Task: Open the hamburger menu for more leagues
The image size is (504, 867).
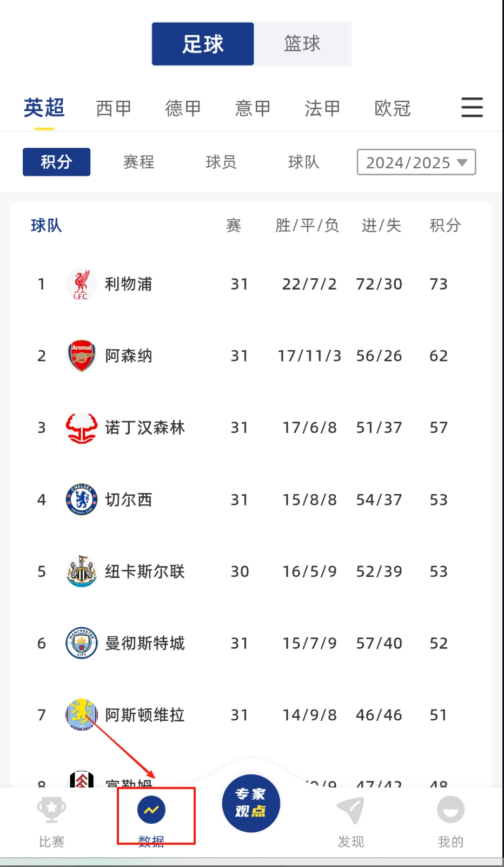Action: click(x=472, y=108)
